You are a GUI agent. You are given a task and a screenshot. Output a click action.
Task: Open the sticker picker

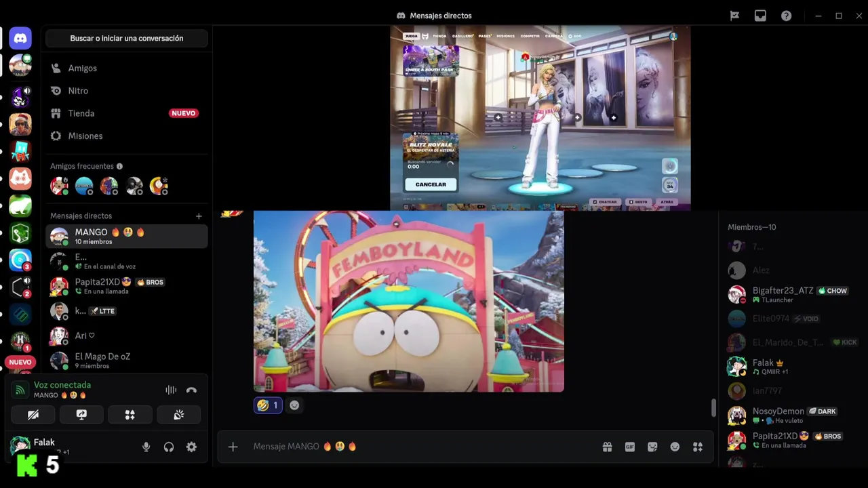[x=652, y=447]
